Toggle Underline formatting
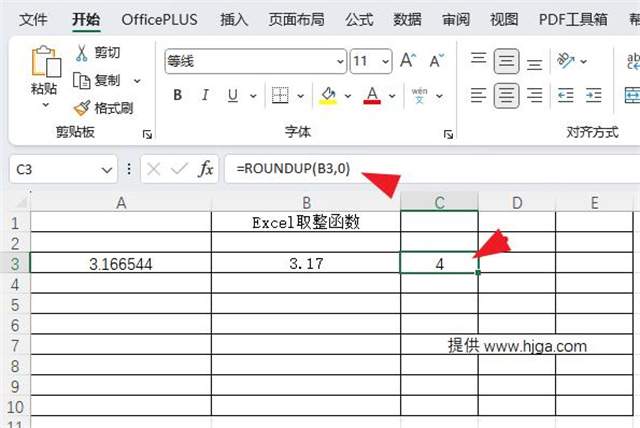 pyautogui.click(x=233, y=95)
